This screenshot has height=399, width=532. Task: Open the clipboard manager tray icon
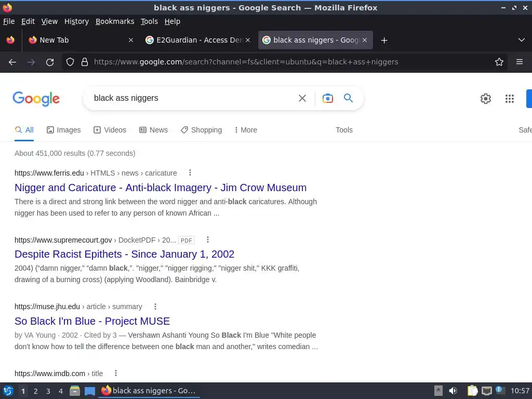(x=472, y=391)
